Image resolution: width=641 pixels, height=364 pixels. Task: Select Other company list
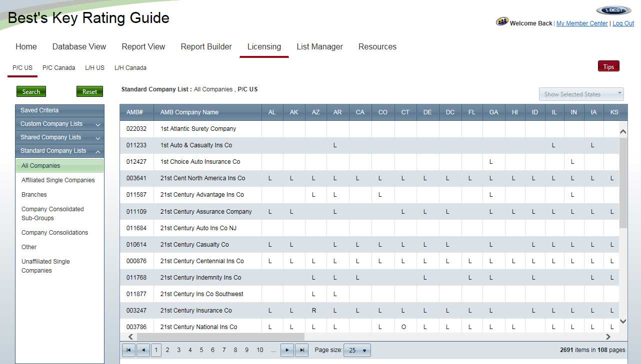click(x=29, y=247)
